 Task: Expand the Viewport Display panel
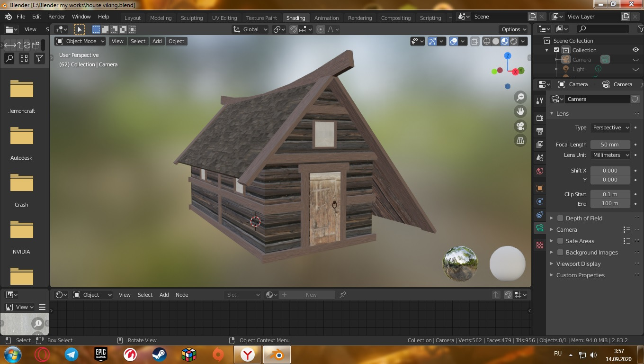coord(578,264)
